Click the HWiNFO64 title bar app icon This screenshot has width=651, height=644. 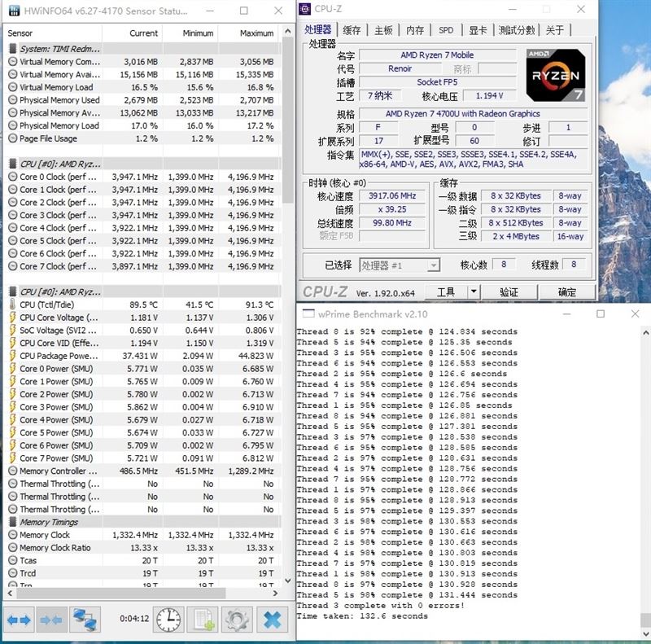pos(14,11)
